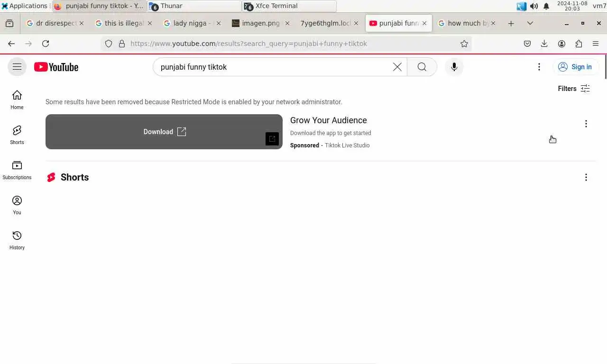Bookmark this page with the star icon
The width and height of the screenshot is (607, 364).
pos(464,44)
